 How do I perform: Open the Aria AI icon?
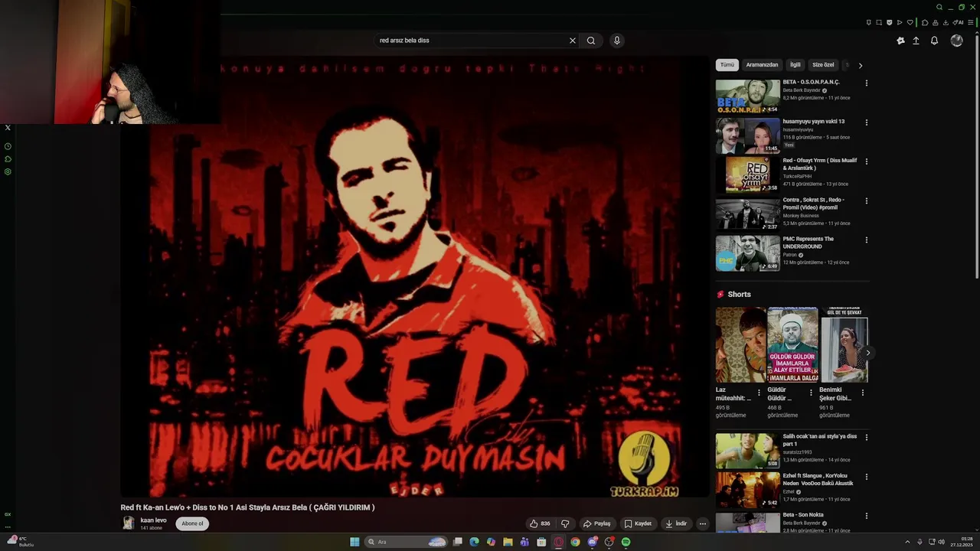(x=958, y=22)
